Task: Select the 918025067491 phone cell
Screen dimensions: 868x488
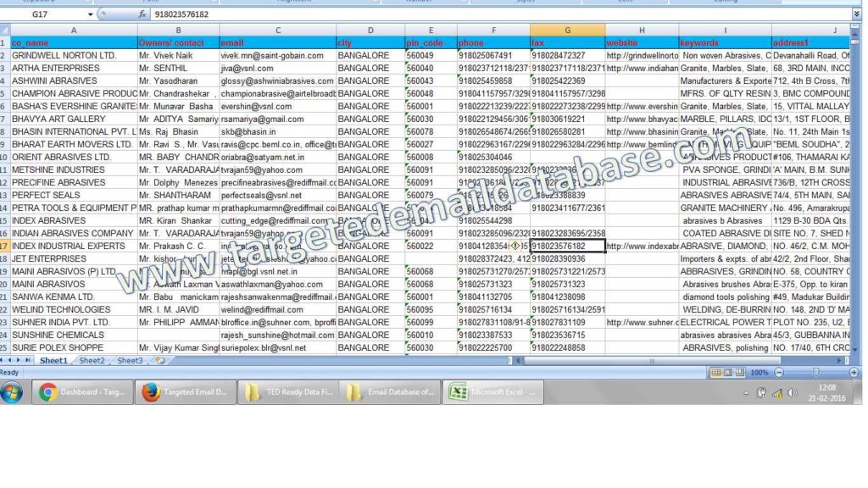Action: tap(493, 55)
